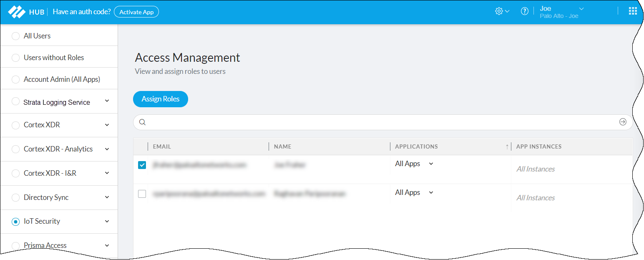Click the Palo Alto HUB logo icon
Viewport: 644px width, 260px height.
[x=17, y=12]
